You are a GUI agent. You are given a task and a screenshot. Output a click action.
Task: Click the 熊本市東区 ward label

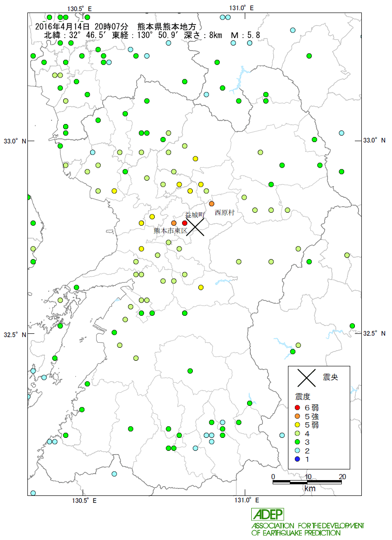click(170, 231)
